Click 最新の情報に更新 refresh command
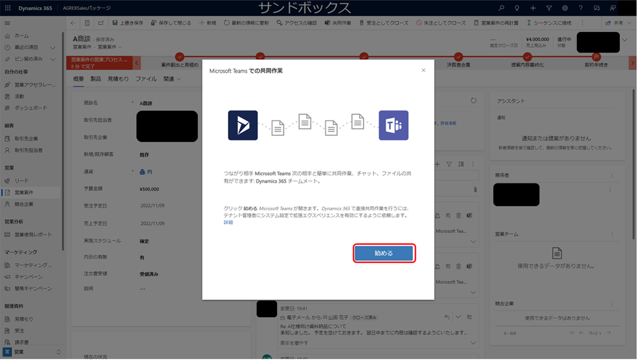This screenshot has height=363, width=644. [246, 23]
